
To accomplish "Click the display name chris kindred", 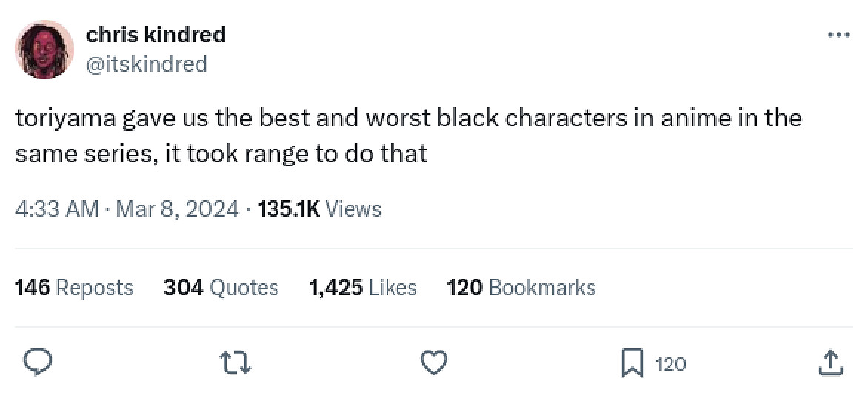I will 156,34.
